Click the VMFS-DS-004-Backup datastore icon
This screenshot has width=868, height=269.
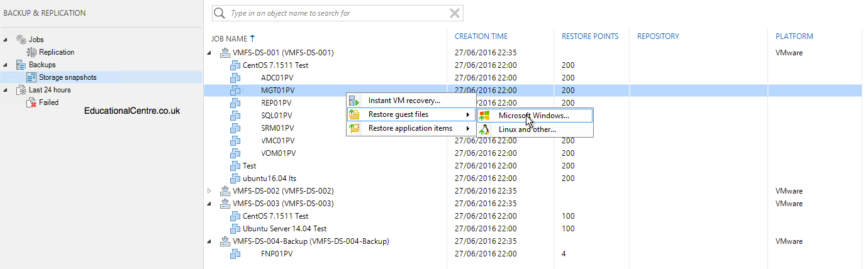click(225, 241)
